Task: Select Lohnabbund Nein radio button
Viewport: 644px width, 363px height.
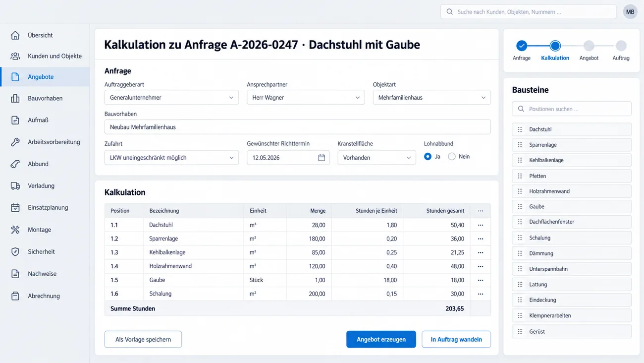Action: [451, 157]
